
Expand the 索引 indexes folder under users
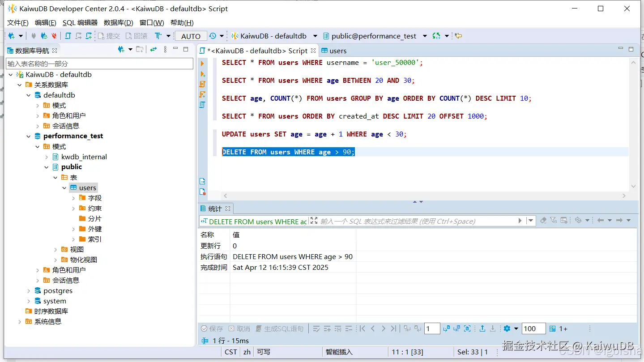pos(73,239)
